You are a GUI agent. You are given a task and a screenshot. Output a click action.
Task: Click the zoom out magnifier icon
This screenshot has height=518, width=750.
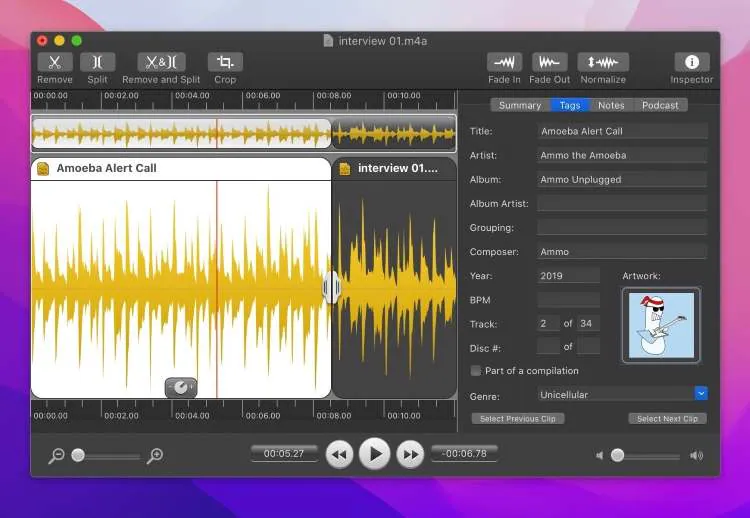tap(56, 456)
